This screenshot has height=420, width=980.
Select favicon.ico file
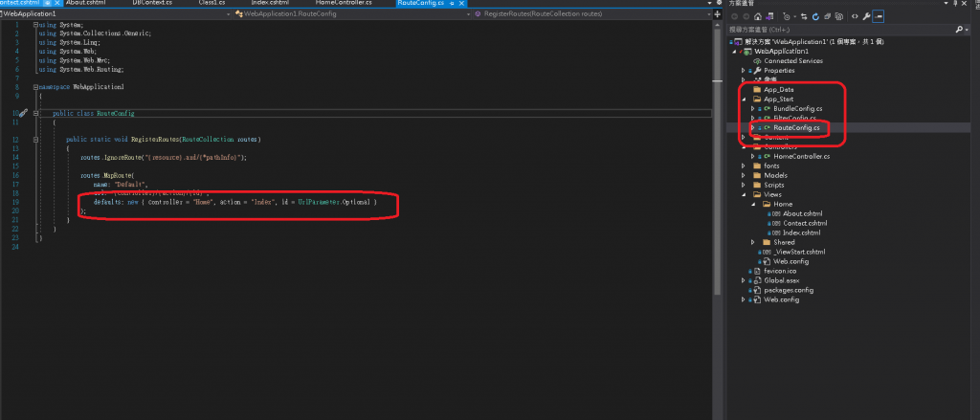pyautogui.click(x=782, y=272)
